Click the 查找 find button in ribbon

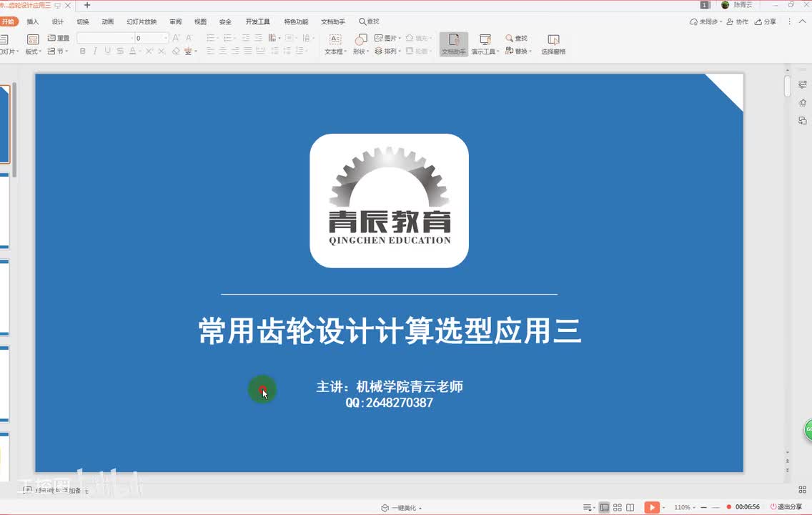(516, 38)
